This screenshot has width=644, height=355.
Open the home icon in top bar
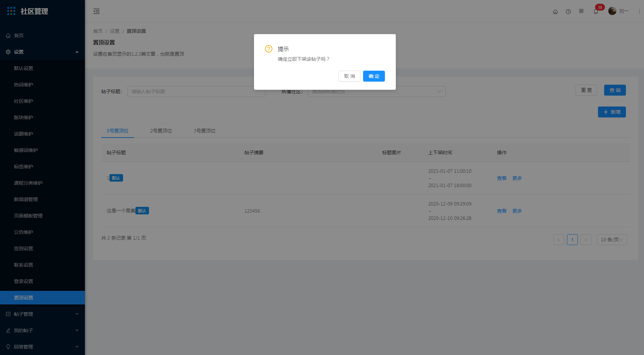(x=555, y=12)
